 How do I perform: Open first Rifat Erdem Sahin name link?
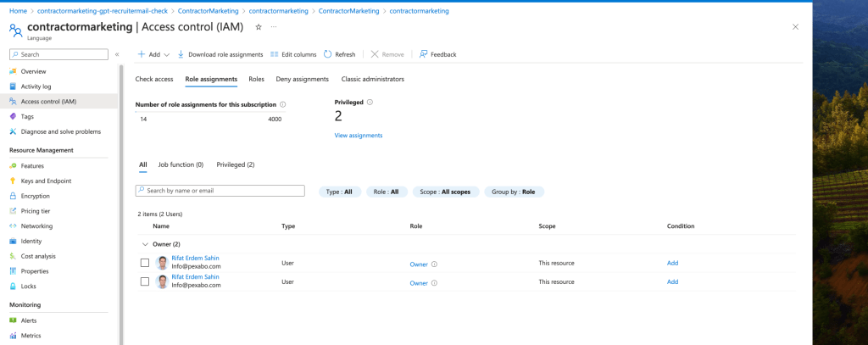click(x=195, y=258)
